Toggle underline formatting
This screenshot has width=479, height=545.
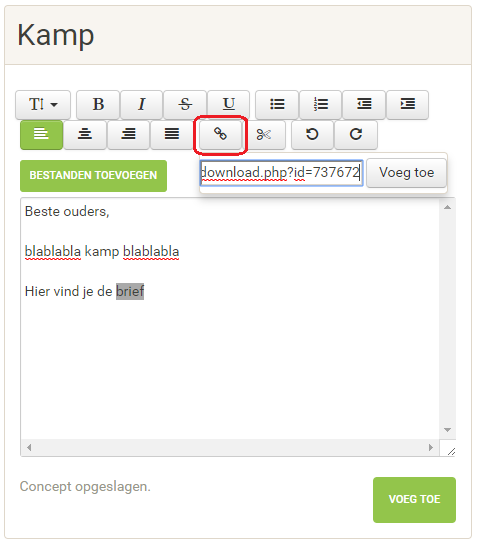tap(228, 105)
